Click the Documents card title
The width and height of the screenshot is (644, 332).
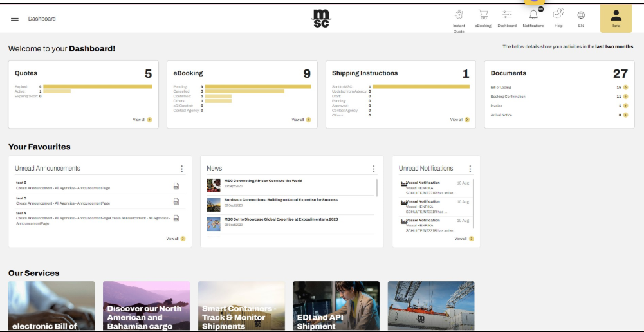[508, 73]
